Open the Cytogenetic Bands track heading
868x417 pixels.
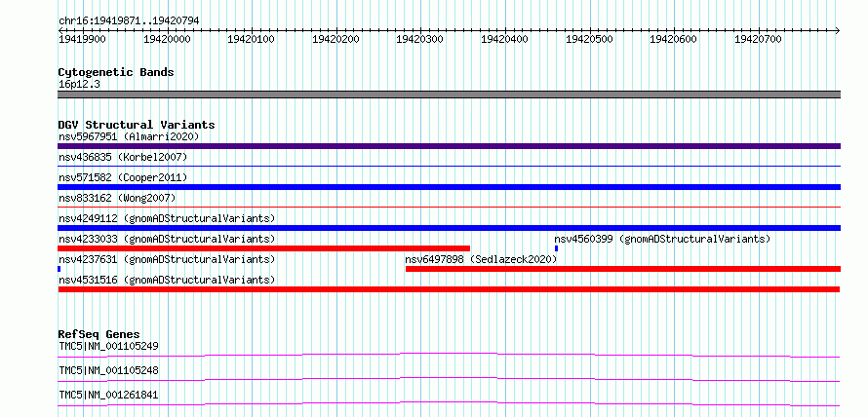pos(116,72)
